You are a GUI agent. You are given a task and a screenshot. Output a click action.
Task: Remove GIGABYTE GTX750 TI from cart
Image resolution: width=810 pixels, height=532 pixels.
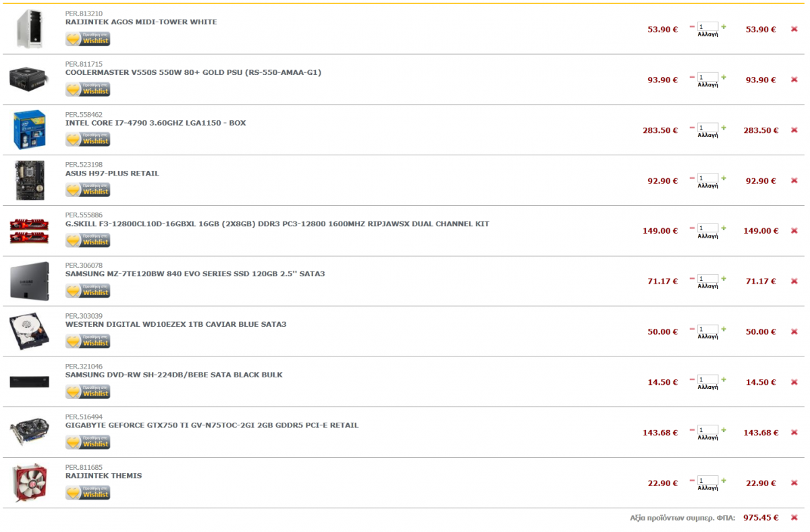[794, 433]
